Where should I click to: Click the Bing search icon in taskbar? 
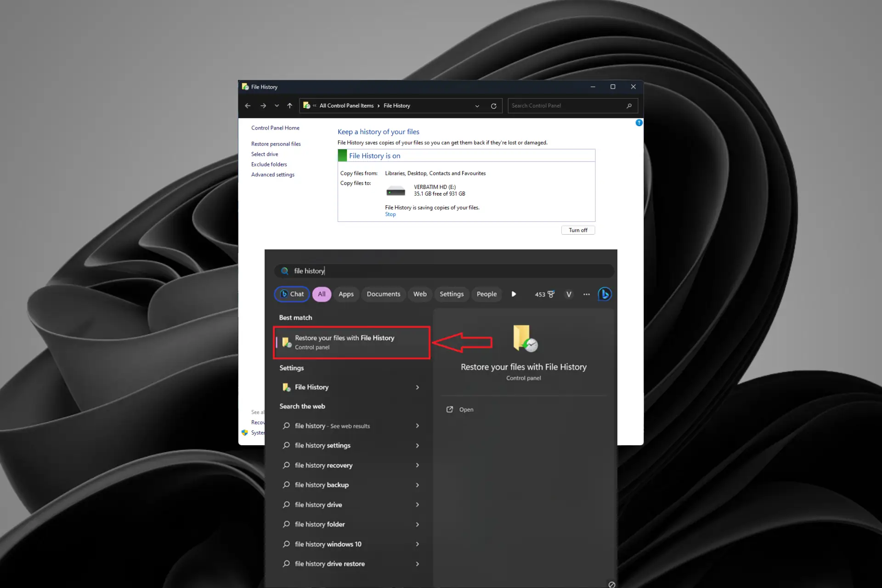pyautogui.click(x=604, y=294)
